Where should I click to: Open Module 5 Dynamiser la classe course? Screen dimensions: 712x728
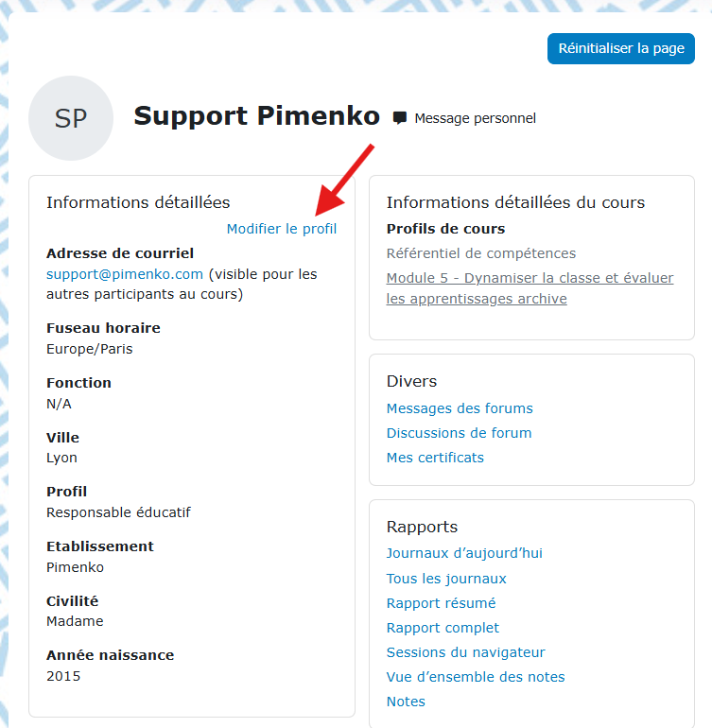pyautogui.click(x=530, y=287)
